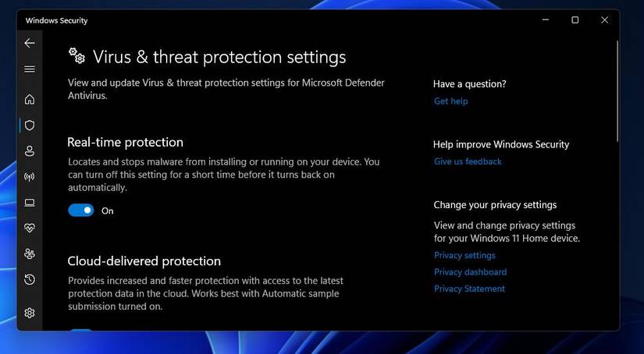Open the Give us feedback link
644x354 pixels.
pyautogui.click(x=468, y=161)
